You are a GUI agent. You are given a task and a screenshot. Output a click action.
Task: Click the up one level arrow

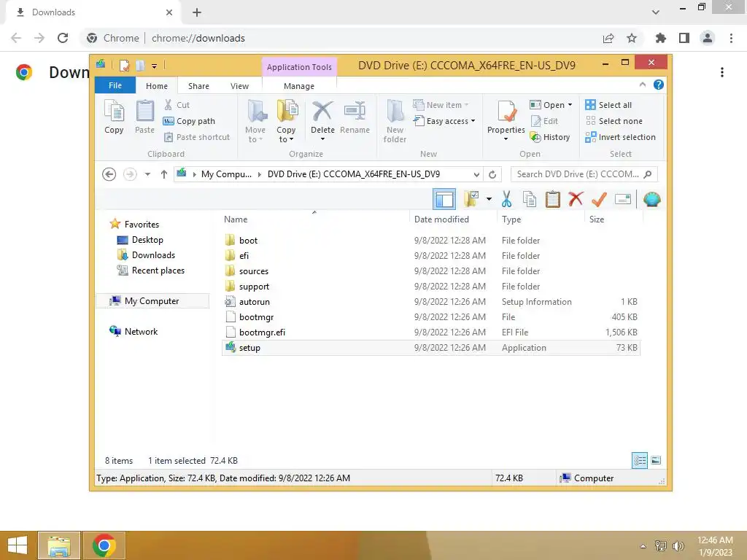click(164, 174)
